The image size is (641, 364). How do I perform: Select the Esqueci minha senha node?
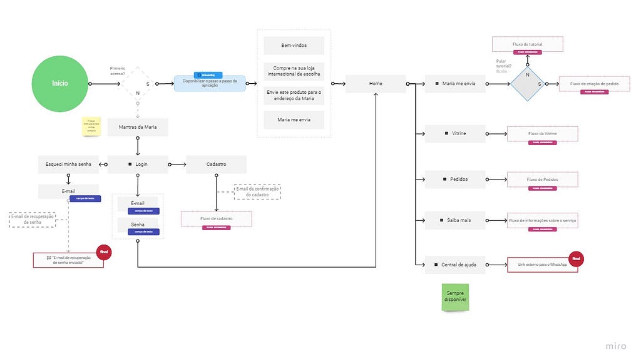click(x=68, y=164)
